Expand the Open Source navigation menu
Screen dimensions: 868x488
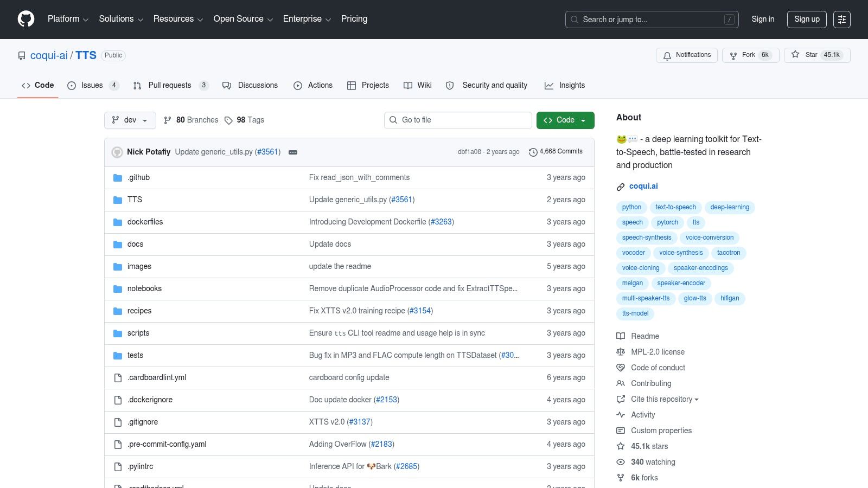pos(243,19)
